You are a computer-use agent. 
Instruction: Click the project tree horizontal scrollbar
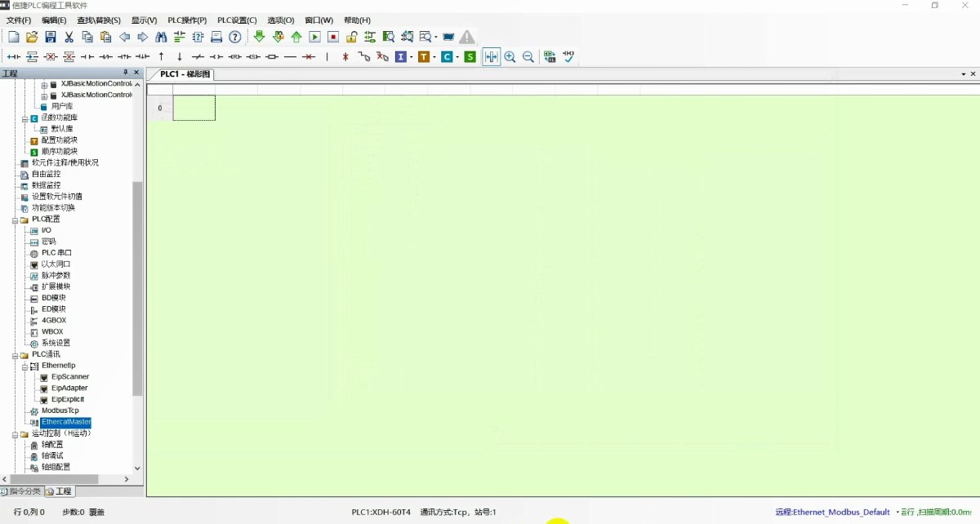tap(53, 479)
